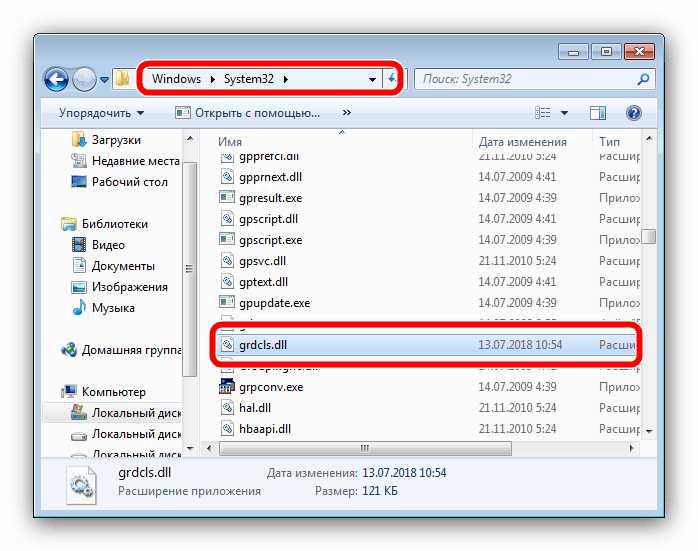Open the Документы library
Image resolution: width=698 pixels, height=551 pixels.
113,266
